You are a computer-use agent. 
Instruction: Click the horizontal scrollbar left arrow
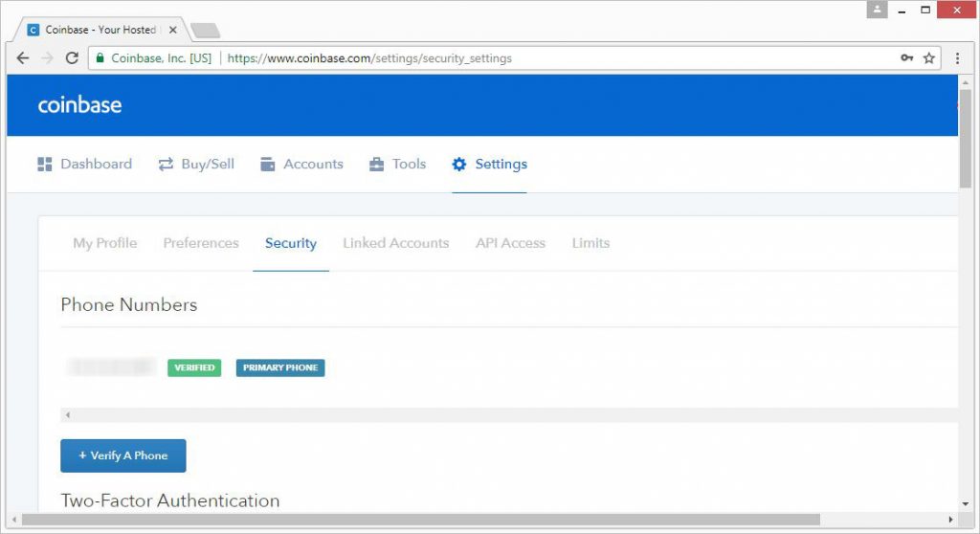(x=14, y=520)
